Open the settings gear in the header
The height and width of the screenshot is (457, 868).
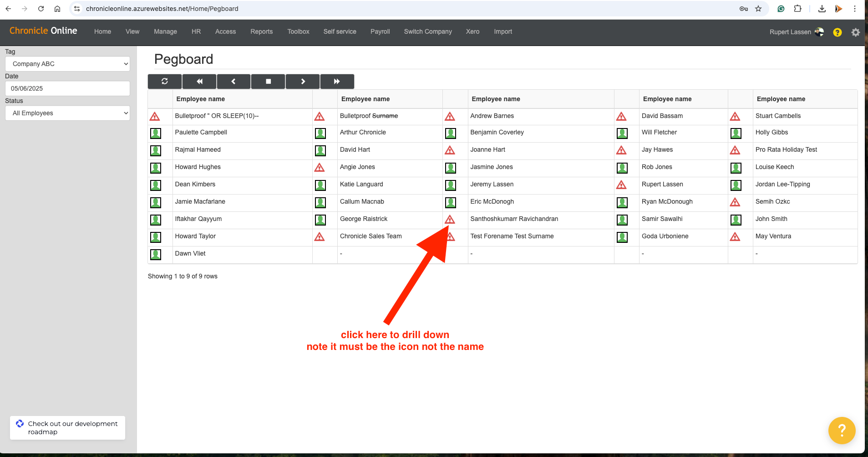point(855,32)
